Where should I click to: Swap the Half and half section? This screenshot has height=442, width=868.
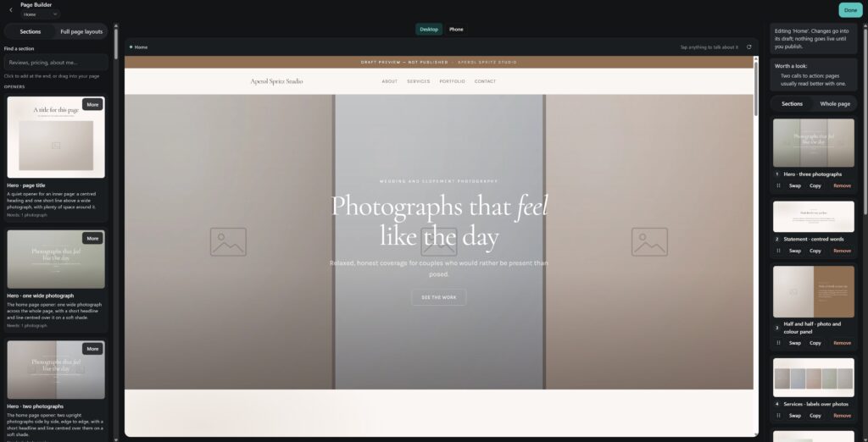(x=795, y=343)
